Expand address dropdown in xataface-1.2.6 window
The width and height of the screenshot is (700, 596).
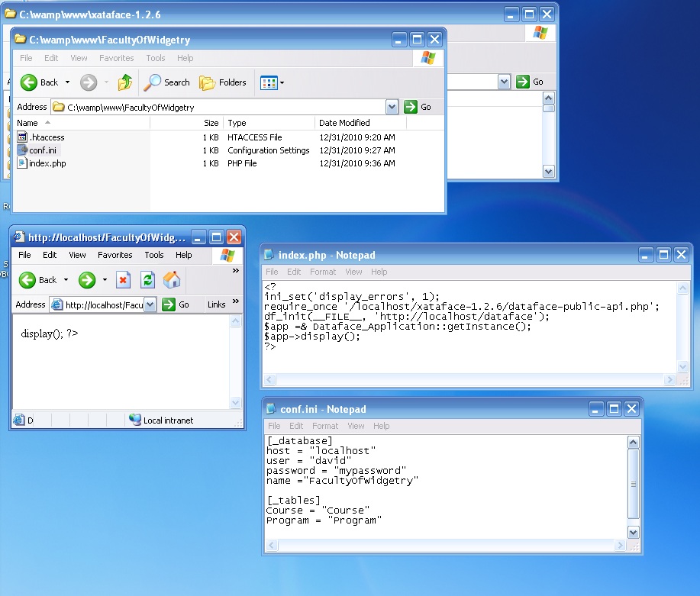coord(504,82)
